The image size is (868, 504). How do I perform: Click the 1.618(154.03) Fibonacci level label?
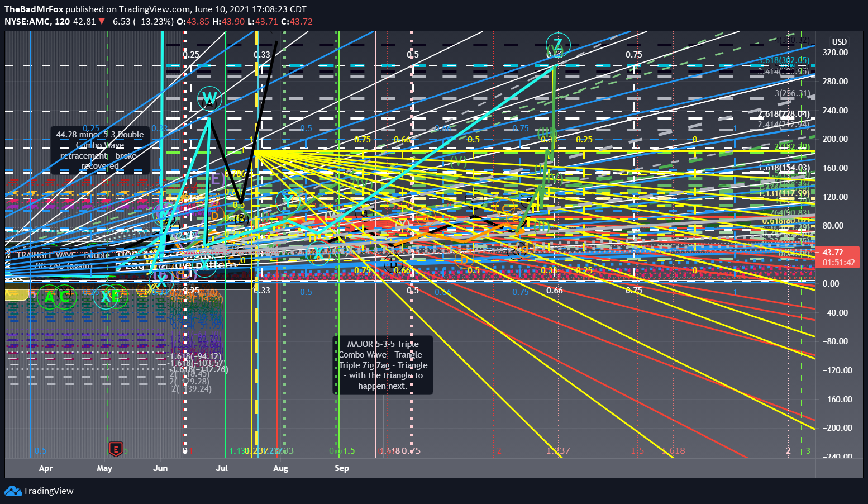[x=784, y=168]
